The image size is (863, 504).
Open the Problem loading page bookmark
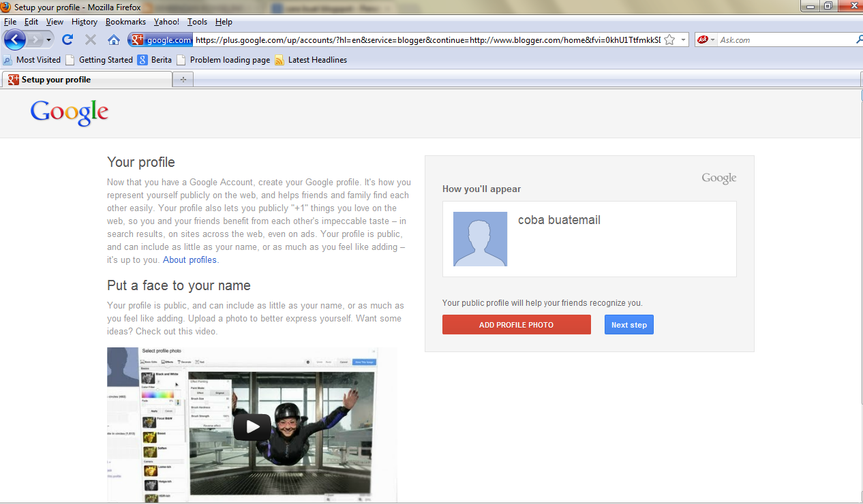(x=224, y=60)
